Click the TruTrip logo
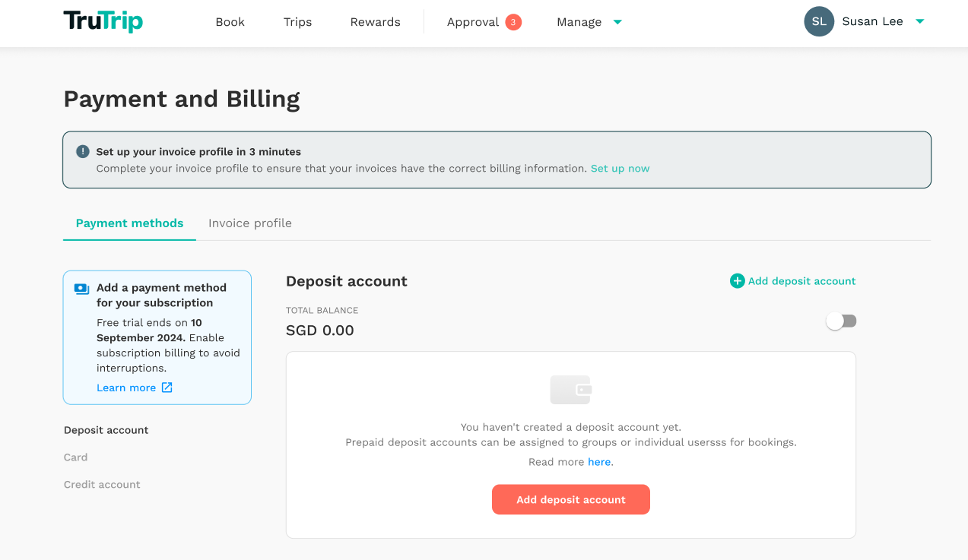The width and height of the screenshot is (968, 560). (x=103, y=21)
